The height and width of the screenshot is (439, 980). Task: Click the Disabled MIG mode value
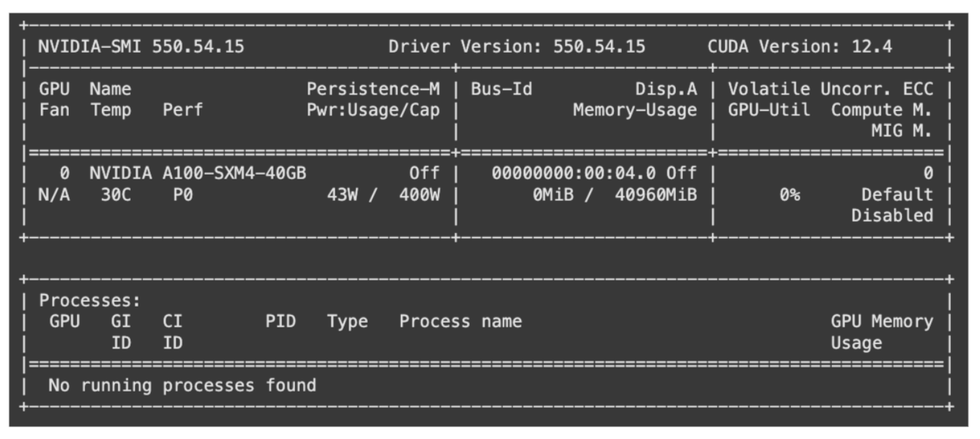[x=892, y=216]
